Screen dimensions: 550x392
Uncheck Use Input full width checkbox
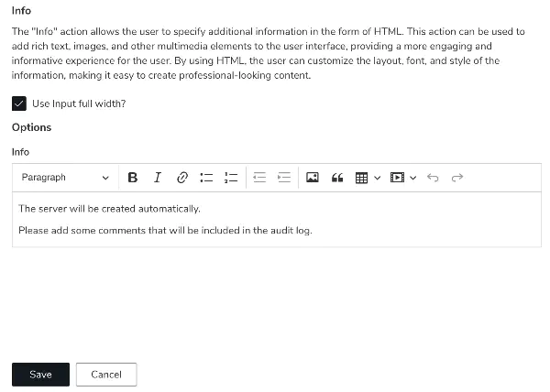click(x=19, y=103)
